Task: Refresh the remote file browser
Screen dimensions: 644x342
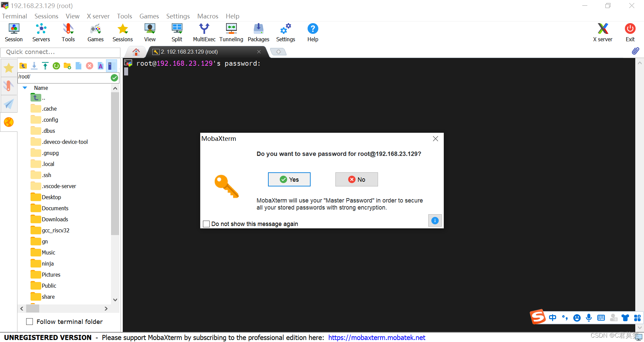Action: [56, 66]
